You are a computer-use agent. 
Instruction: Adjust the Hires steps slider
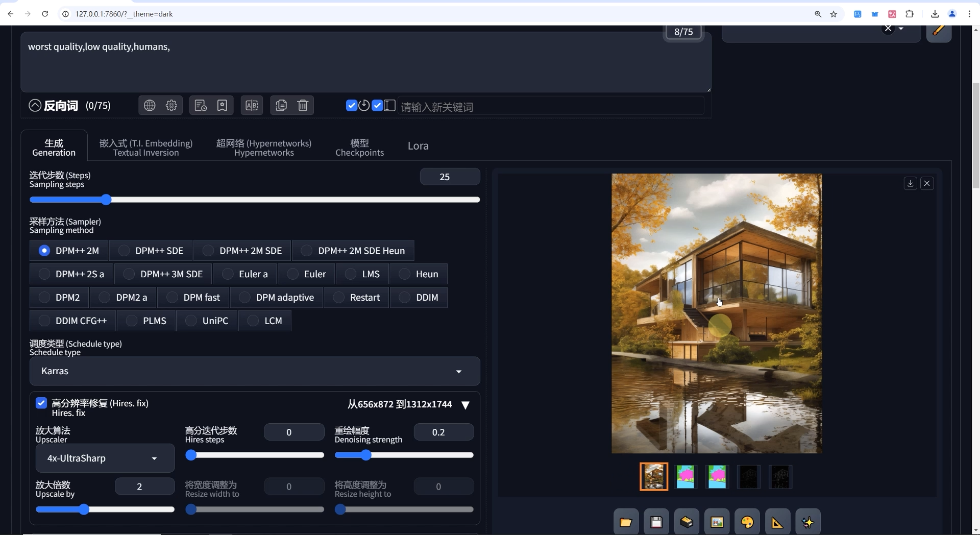[255, 455]
